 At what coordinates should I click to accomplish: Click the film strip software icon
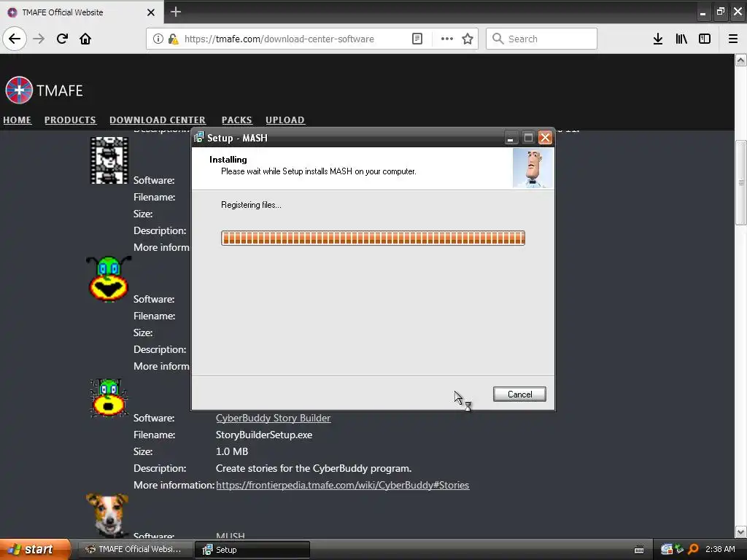[x=109, y=160]
